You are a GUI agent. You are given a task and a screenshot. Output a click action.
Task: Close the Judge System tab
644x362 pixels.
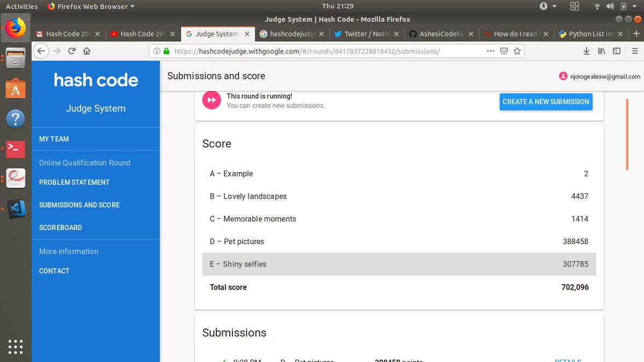point(247,34)
